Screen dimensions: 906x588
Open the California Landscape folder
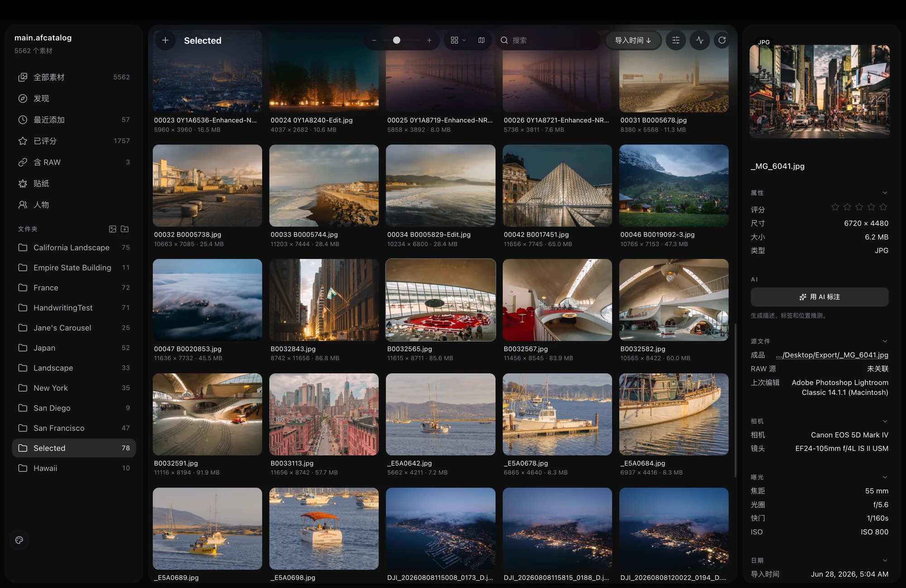74,248
